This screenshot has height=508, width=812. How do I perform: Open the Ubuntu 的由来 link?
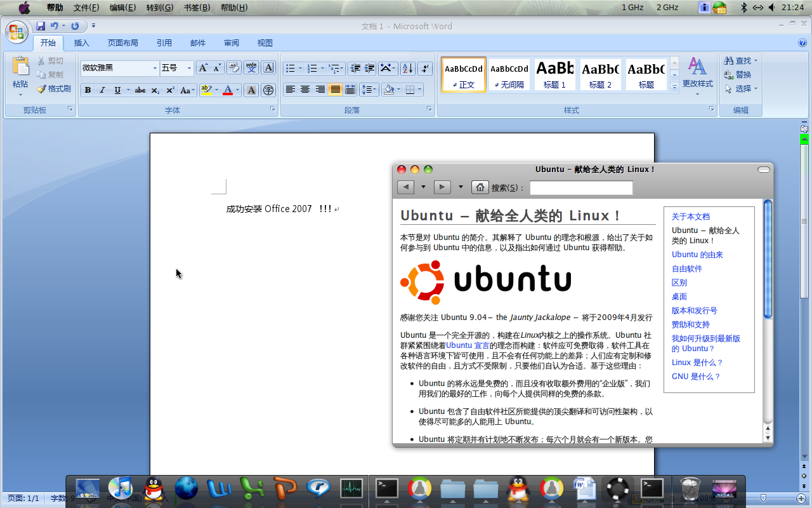click(697, 255)
